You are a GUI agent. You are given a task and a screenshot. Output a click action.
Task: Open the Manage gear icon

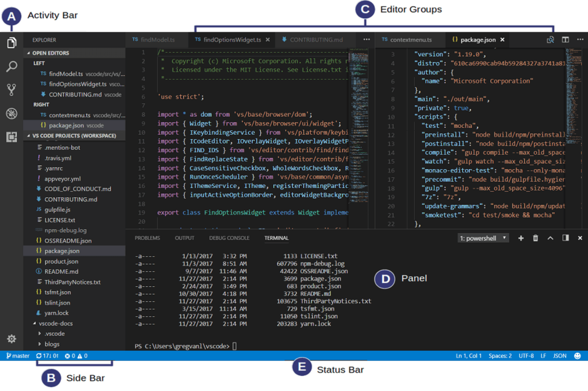[12, 339]
